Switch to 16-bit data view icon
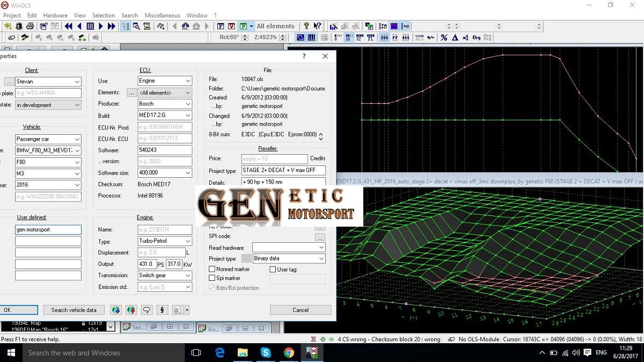This screenshot has height=362, width=644. coord(348,38)
